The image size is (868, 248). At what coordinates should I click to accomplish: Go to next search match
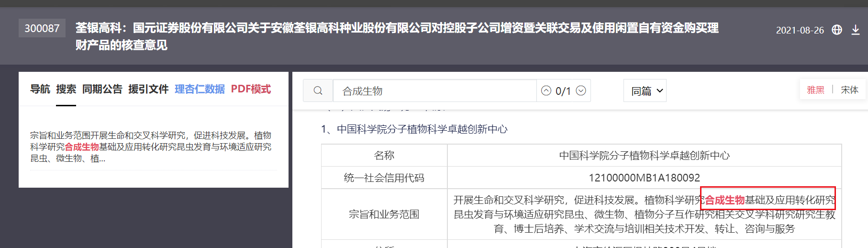click(581, 90)
